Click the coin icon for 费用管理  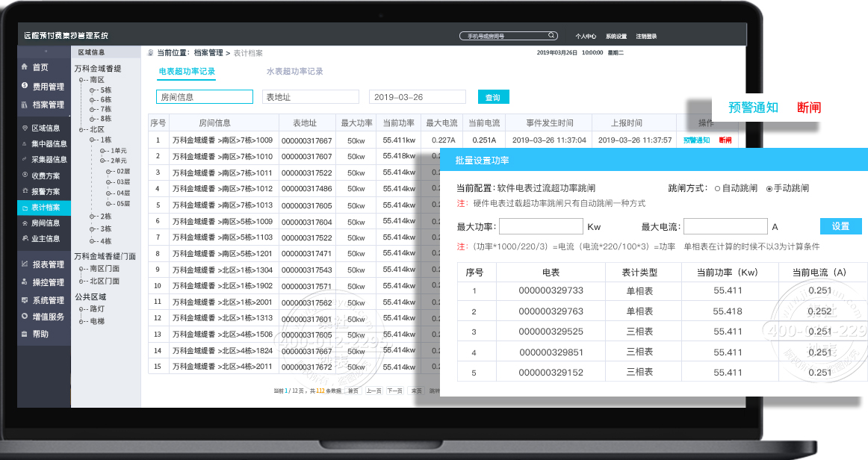25,86
